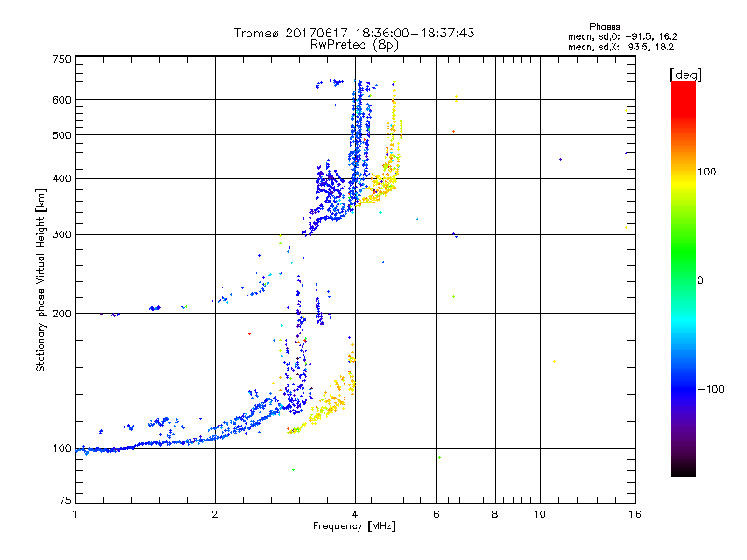Screen dimensions: 747x560
Task: Click the 2 frequency tick label
Action: pyautogui.click(x=215, y=514)
